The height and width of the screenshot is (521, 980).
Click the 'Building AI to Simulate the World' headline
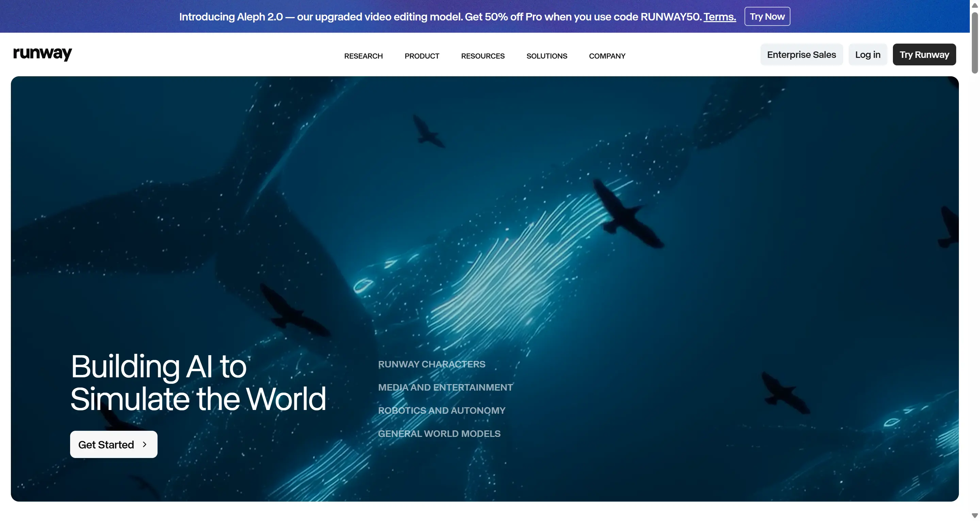point(198,382)
